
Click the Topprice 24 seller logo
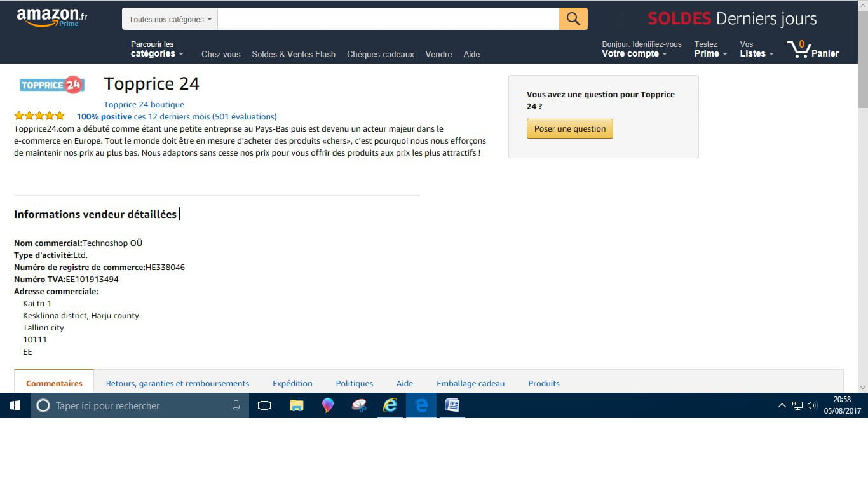coord(51,85)
